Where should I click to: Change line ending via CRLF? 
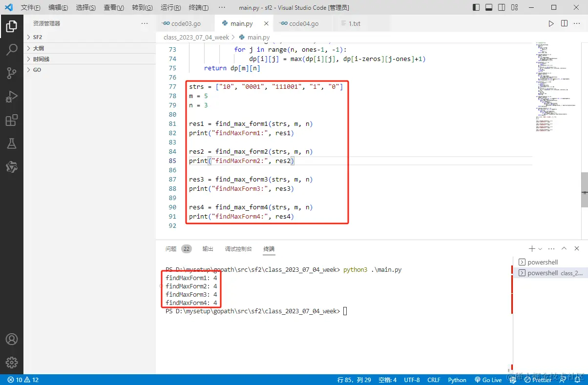point(434,380)
